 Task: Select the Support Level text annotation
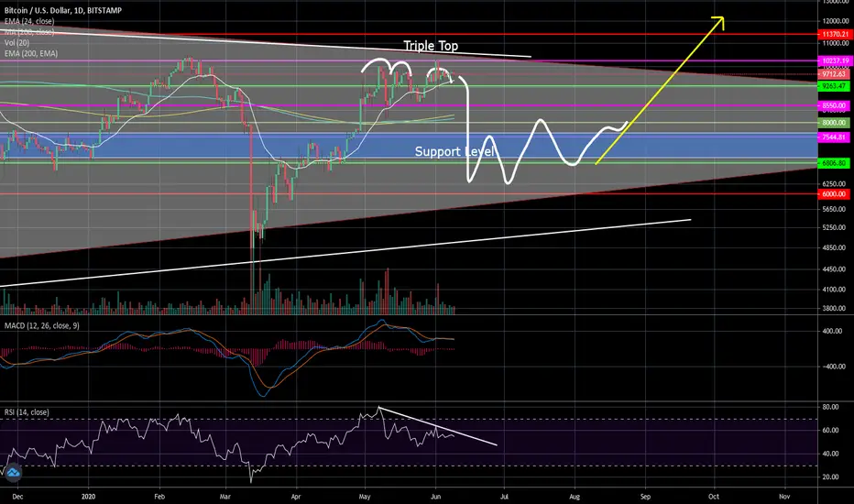coord(454,151)
